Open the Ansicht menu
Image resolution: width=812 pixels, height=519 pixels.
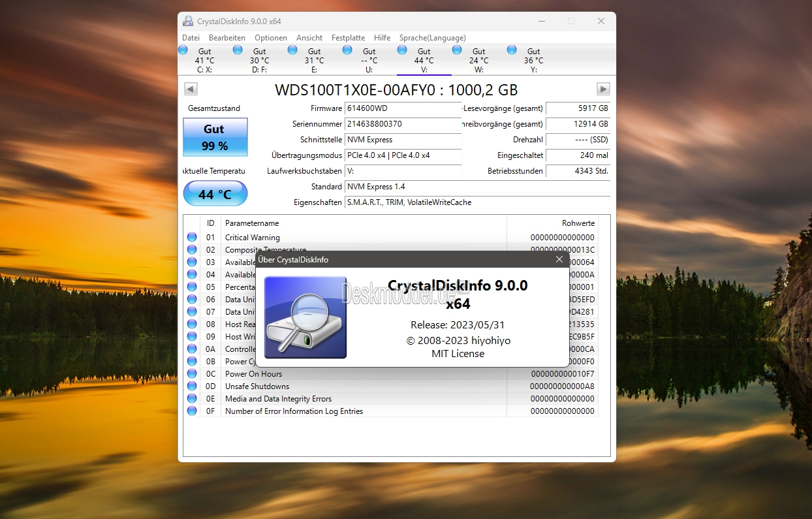coord(309,38)
